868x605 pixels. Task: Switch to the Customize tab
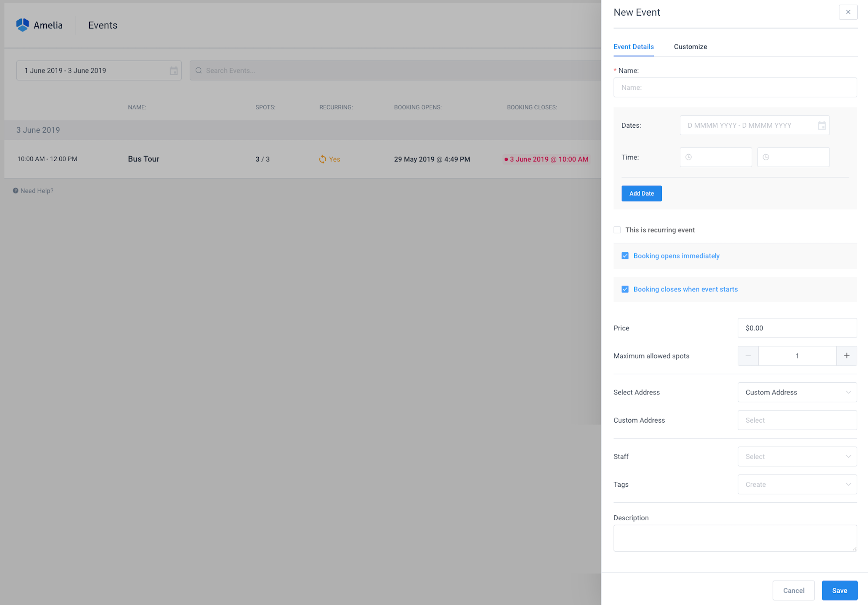690,46
